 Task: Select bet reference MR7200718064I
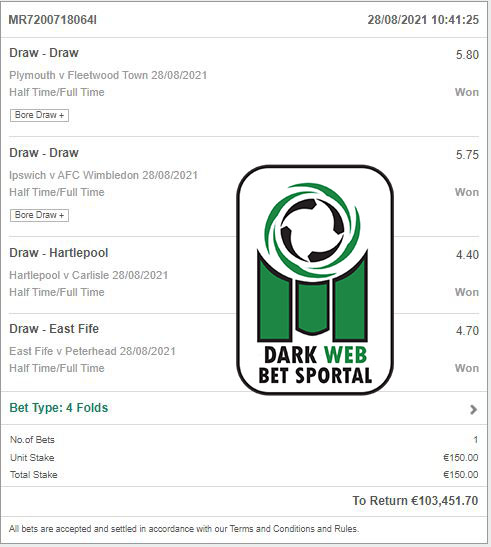tap(53, 20)
